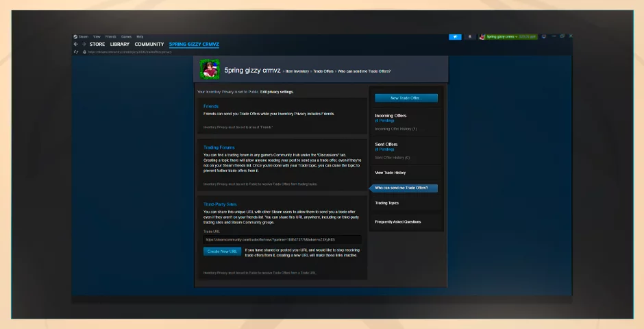Open Sent Offer History (0)
644x329 pixels.
click(393, 158)
